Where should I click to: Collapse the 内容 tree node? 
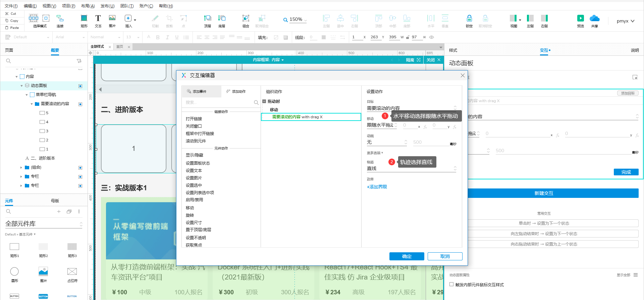(16, 77)
